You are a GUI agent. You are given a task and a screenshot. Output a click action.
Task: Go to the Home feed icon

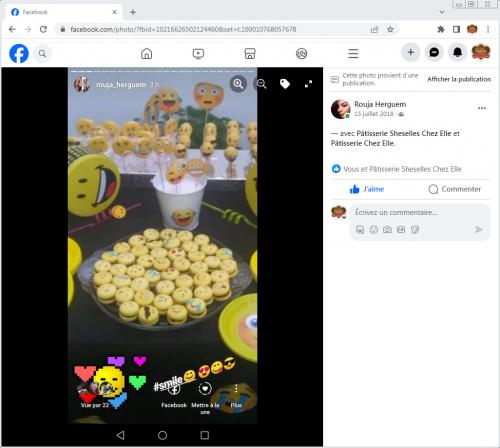pyautogui.click(x=147, y=53)
